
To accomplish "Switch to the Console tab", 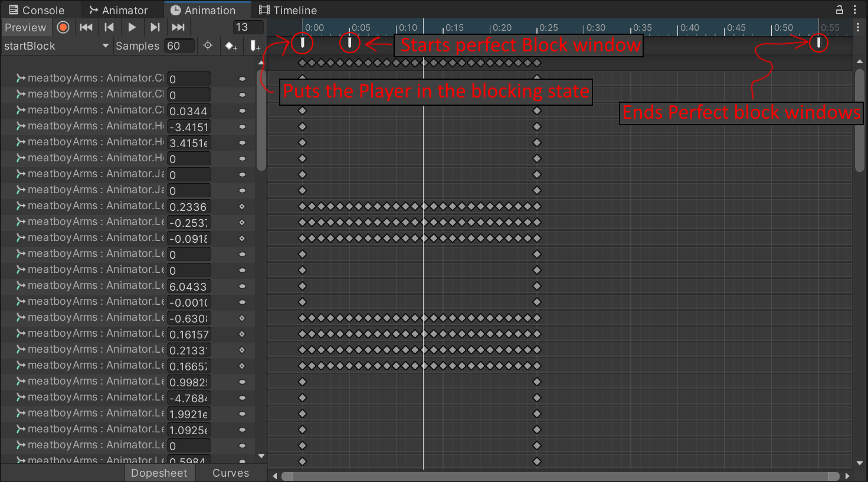I will coord(37,10).
